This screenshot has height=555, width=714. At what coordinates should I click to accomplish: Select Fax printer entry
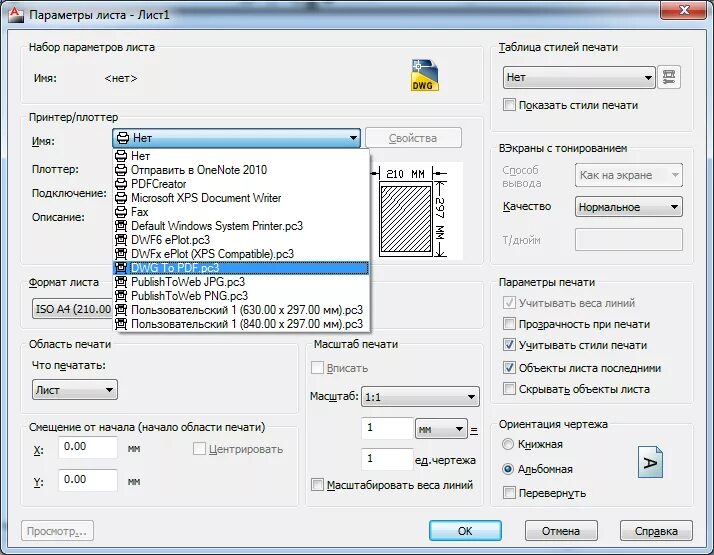tap(241, 212)
